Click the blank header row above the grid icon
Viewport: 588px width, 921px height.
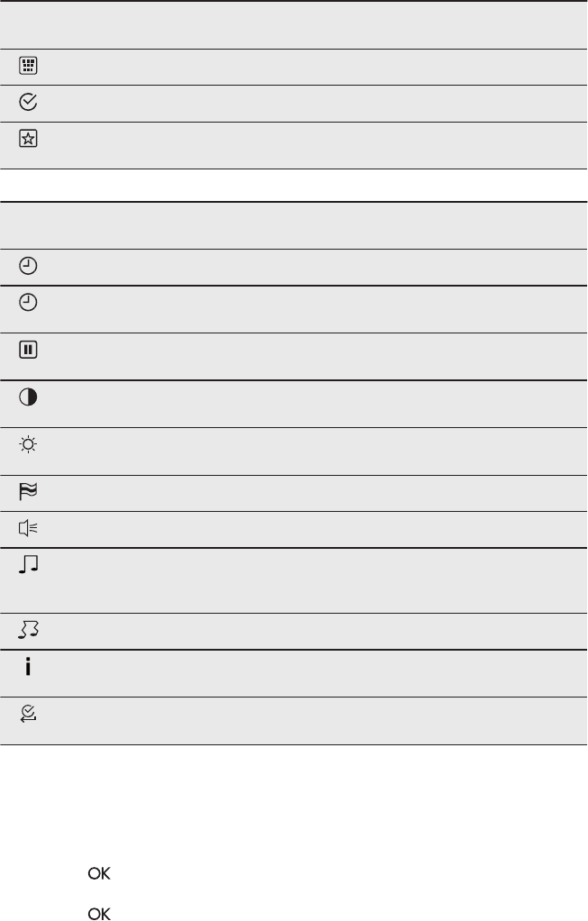click(x=294, y=25)
